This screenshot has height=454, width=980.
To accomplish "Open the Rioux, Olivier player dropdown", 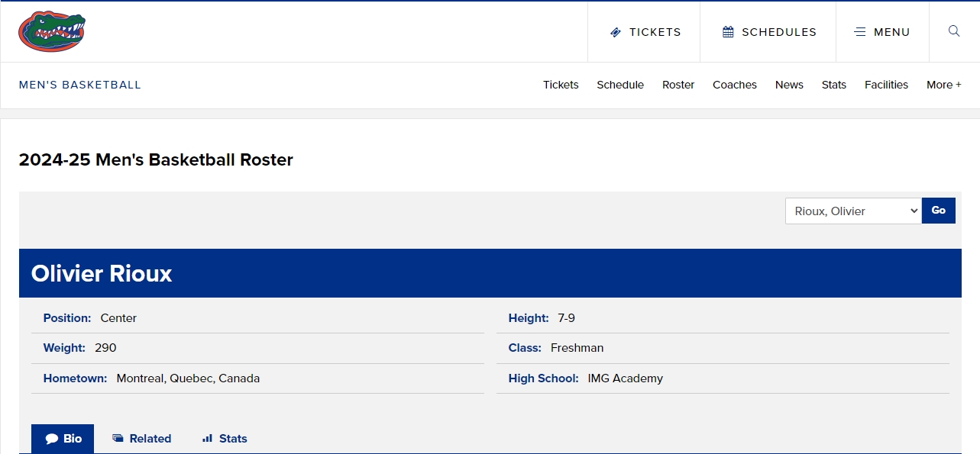I will tap(853, 211).
